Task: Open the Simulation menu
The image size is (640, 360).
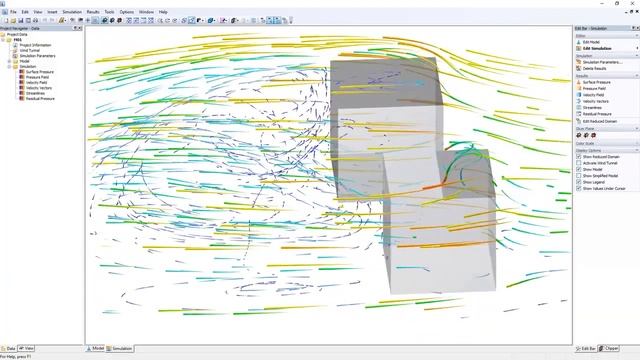Action: click(x=72, y=12)
